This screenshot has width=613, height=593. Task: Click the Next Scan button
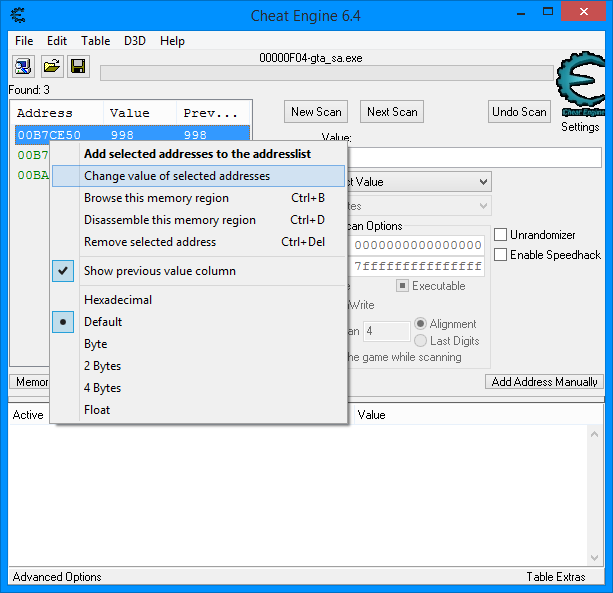click(392, 112)
